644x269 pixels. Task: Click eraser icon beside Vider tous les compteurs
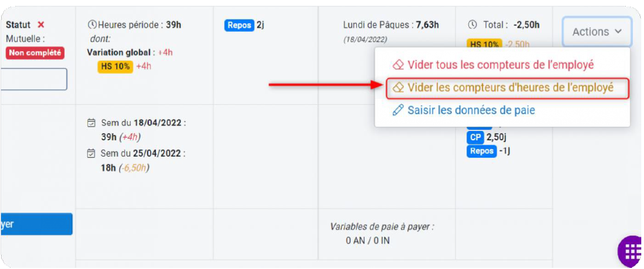point(399,65)
